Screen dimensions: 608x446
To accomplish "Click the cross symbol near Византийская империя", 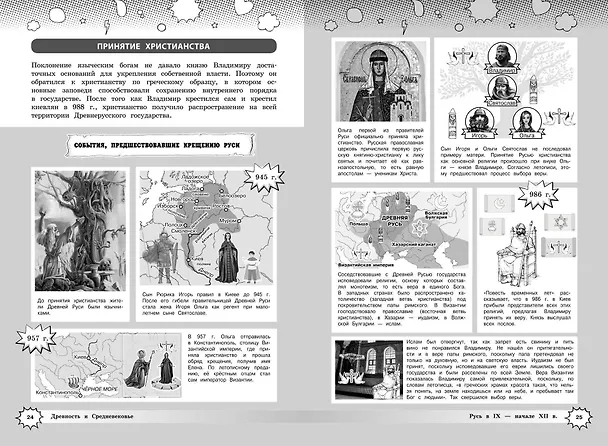I will tap(361, 254).
